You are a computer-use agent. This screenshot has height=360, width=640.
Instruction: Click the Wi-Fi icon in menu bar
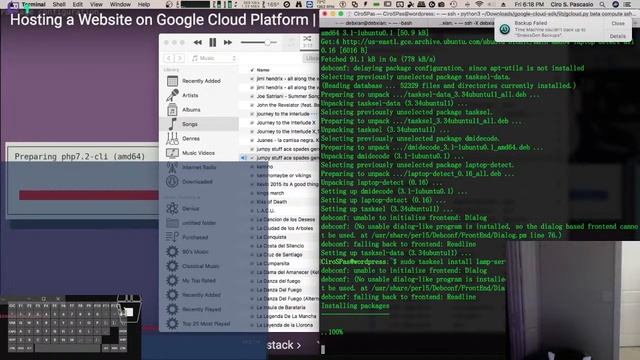pyautogui.click(x=479, y=4)
